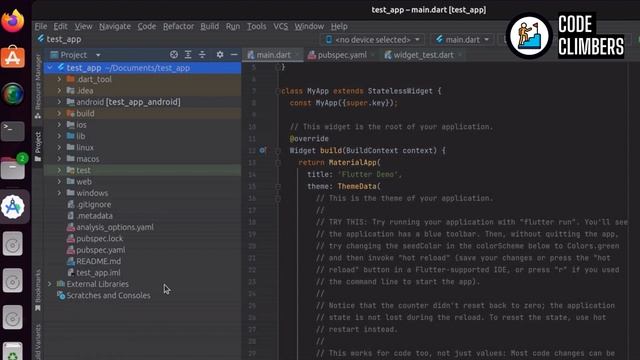Image resolution: width=640 pixels, height=360 pixels.
Task: Open the File menu
Action: coord(41,26)
